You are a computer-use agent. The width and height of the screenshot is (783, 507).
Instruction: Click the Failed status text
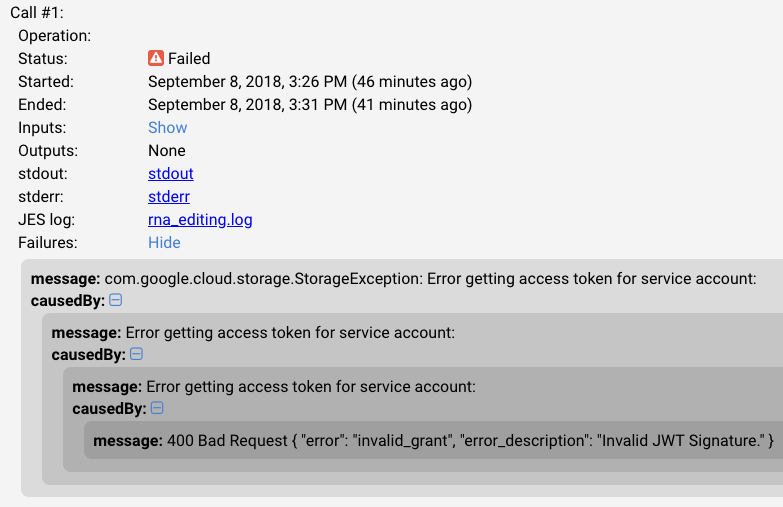pos(189,58)
